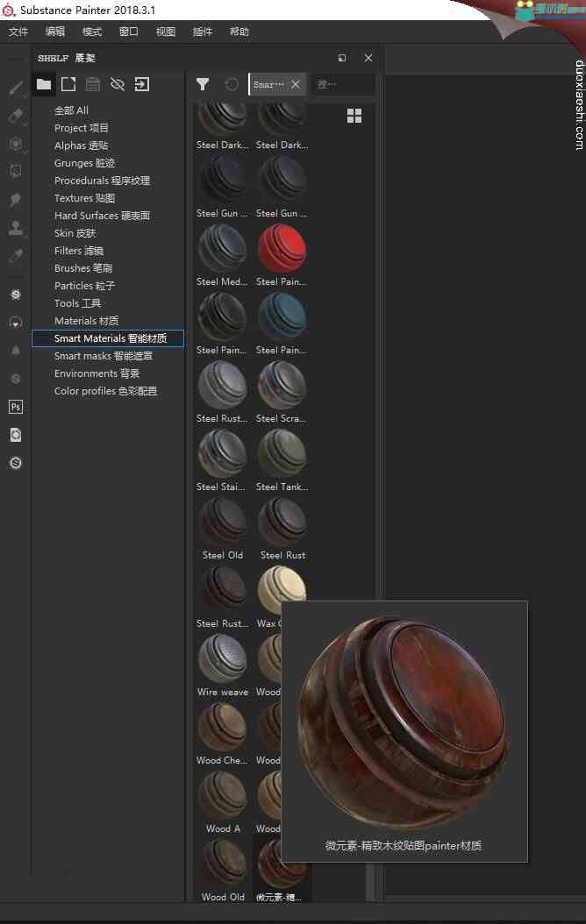Undock the Shelf panel icon
Screen dimensions: 586x924
point(342,58)
